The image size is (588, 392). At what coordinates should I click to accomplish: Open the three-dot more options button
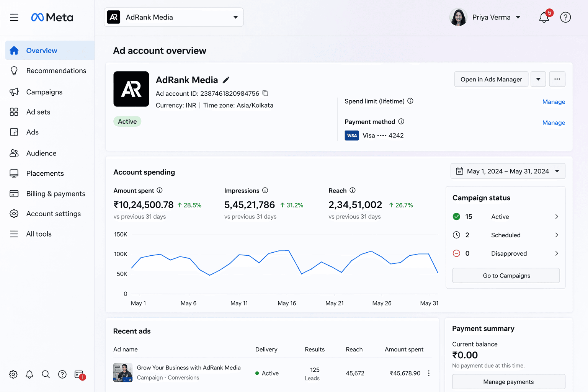[557, 79]
